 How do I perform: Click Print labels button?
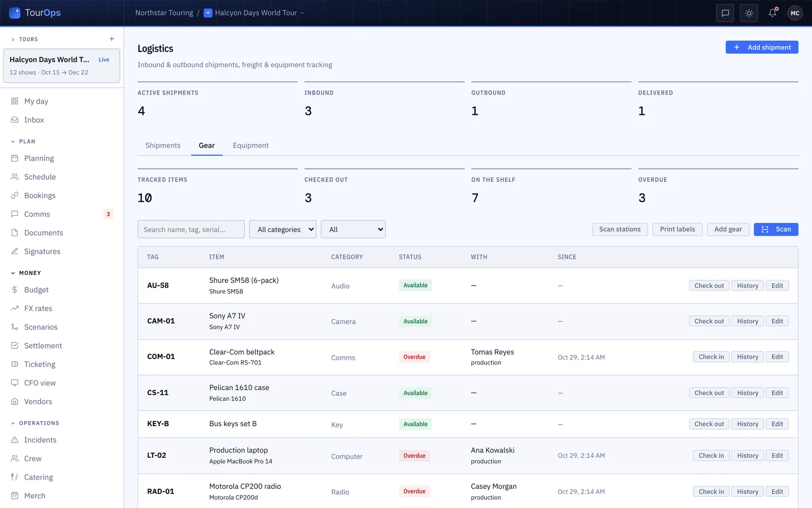[x=678, y=229]
